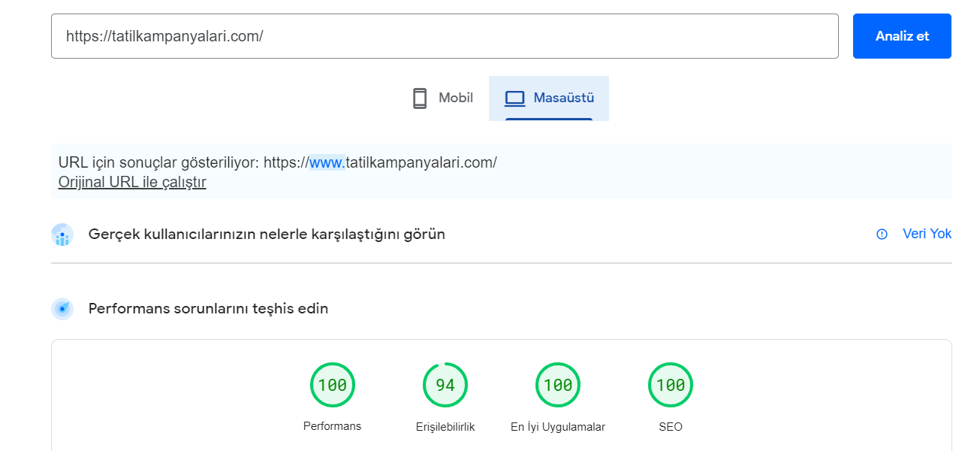
Task: Click the En İyi Uygulamalar label
Action: click(x=558, y=427)
